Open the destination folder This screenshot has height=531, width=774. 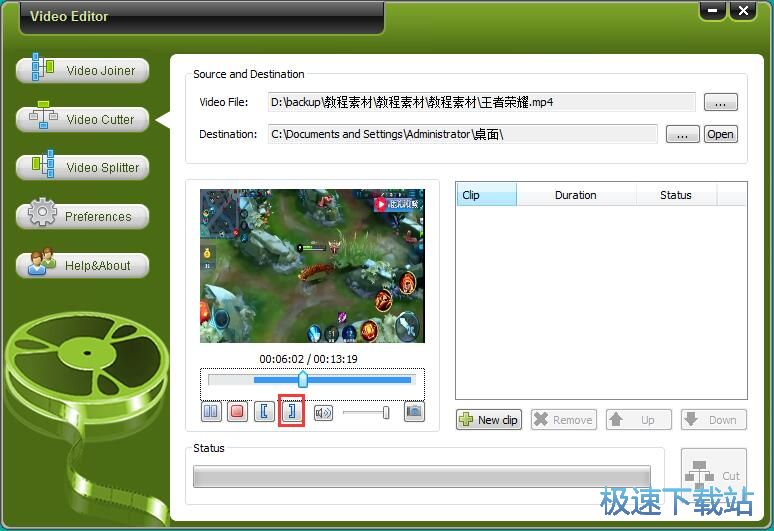pos(721,134)
